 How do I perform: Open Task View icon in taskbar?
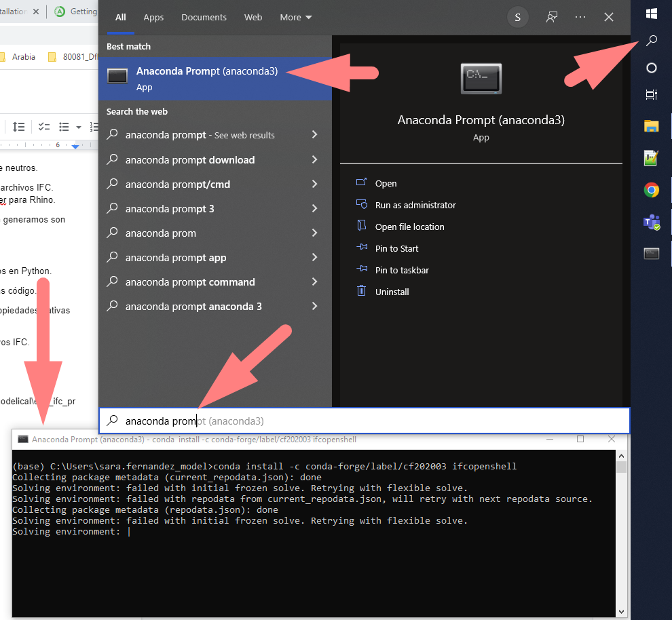click(652, 94)
